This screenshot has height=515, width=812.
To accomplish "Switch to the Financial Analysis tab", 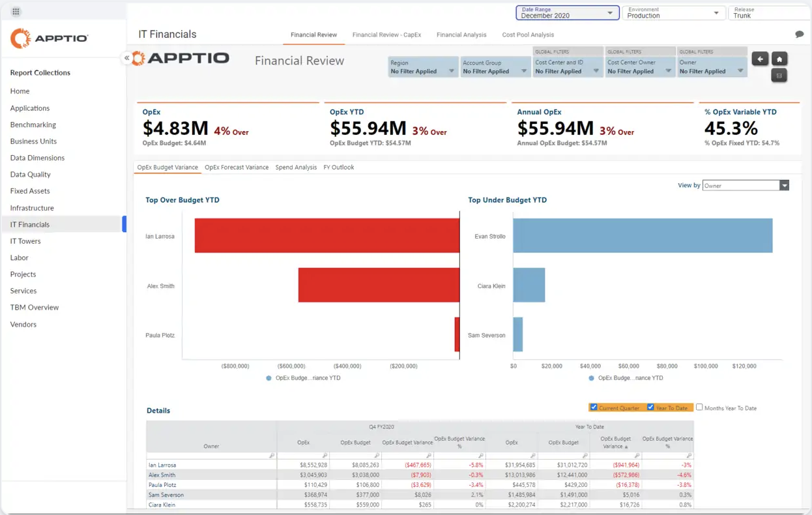I will point(461,35).
